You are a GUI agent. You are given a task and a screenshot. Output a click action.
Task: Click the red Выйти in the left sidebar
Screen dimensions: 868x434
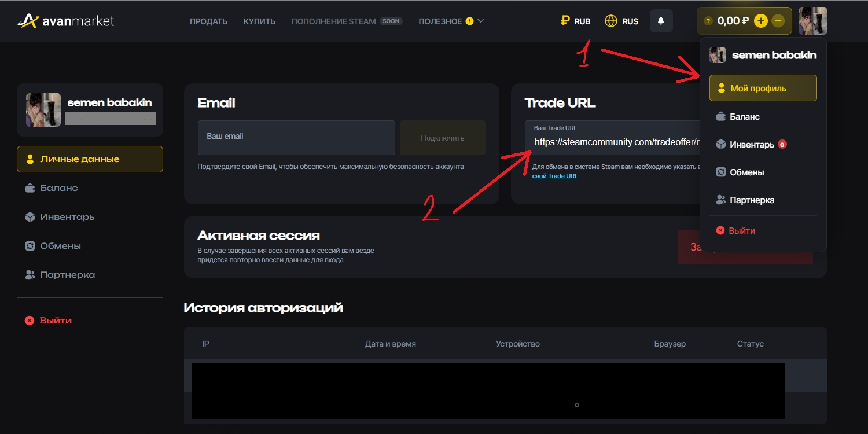coord(56,321)
